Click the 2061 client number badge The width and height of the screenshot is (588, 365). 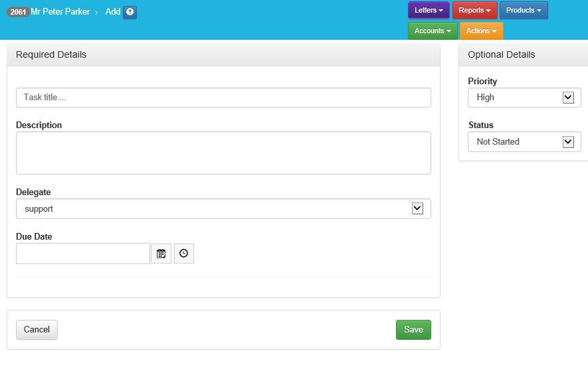tap(18, 12)
